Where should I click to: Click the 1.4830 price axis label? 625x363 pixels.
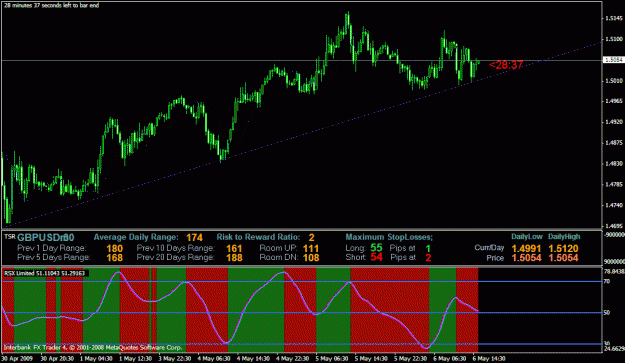coord(614,163)
